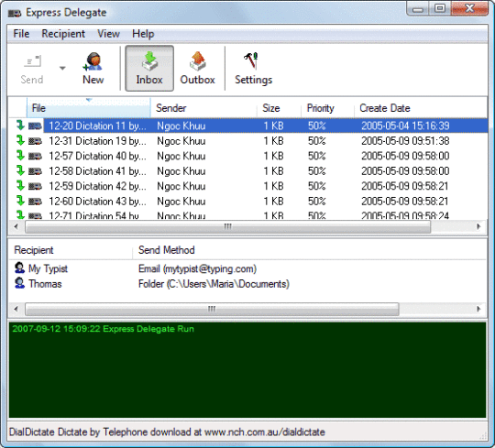Viewport: 495px width, 448px height.
Task: Maximize the Express Delegate window
Action: point(440,9)
